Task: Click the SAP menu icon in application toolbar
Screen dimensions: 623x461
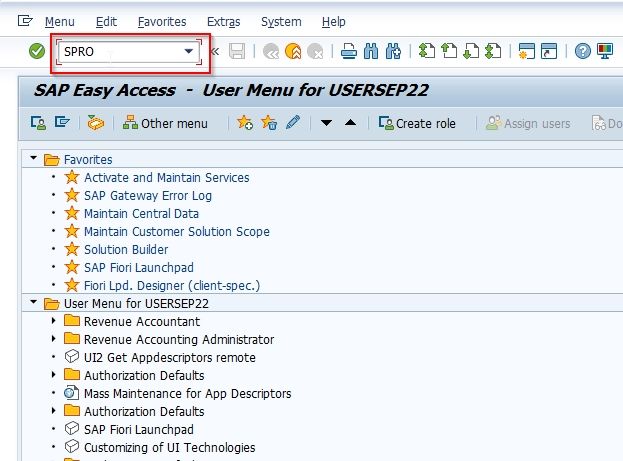Action: coord(62,122)
